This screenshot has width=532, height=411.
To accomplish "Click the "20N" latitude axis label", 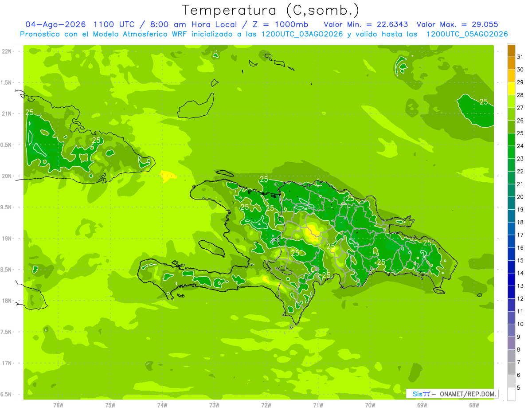I will 6,176.
